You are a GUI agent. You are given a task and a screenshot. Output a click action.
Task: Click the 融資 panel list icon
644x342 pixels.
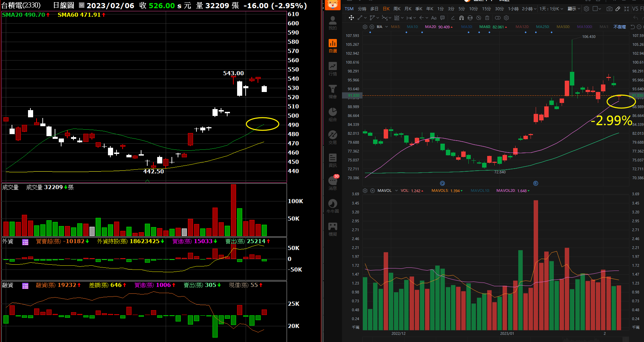(x=25, y=286)
